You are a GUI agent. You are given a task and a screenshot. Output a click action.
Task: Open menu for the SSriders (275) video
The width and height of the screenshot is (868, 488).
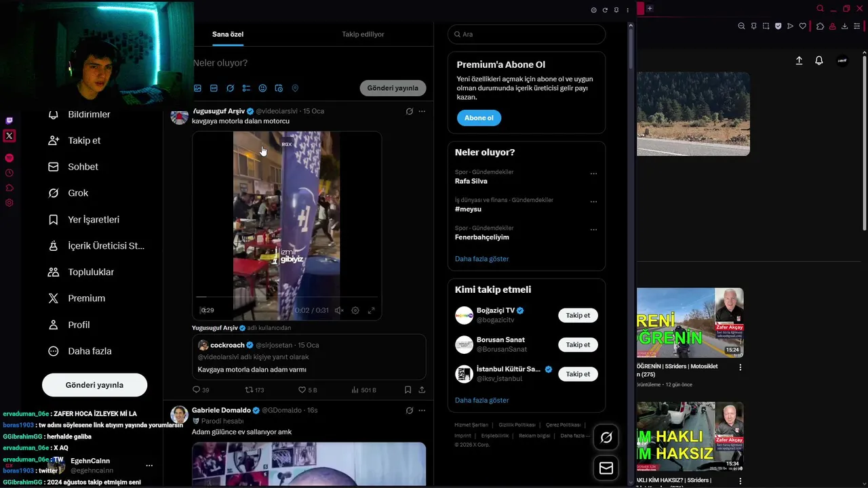[741, 367]
